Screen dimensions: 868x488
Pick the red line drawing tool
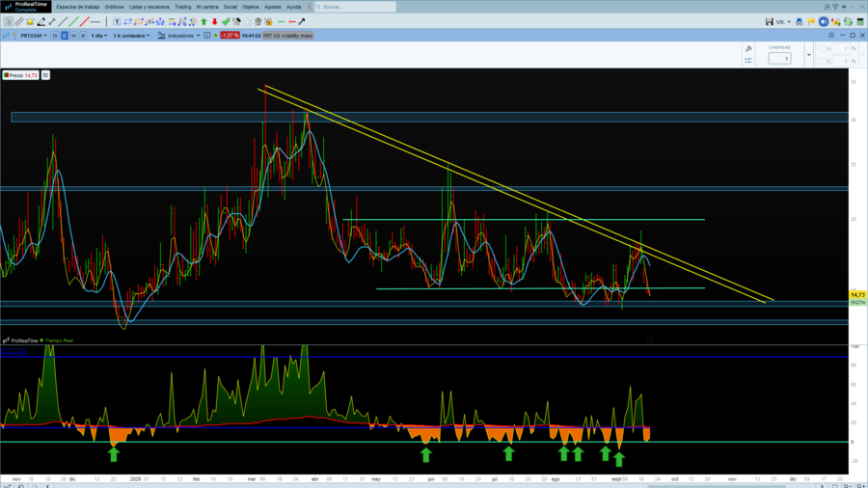coord(84,22)
